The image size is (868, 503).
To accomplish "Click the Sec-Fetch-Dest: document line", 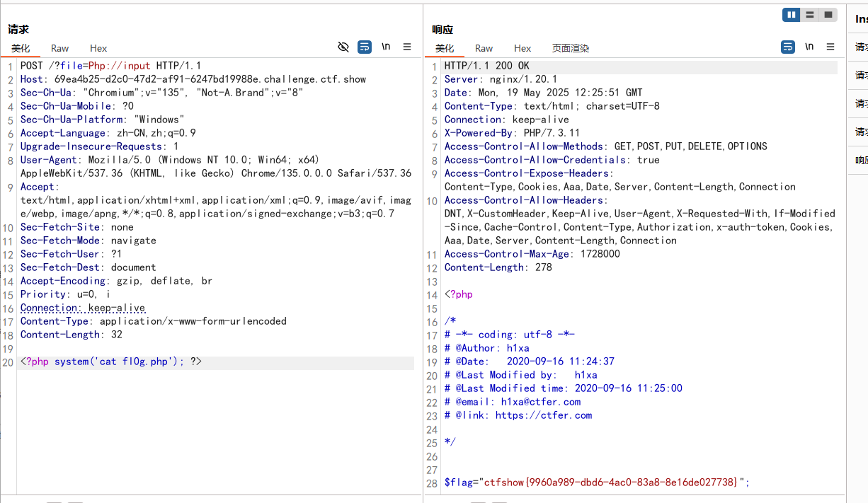I will click(88, 267).
